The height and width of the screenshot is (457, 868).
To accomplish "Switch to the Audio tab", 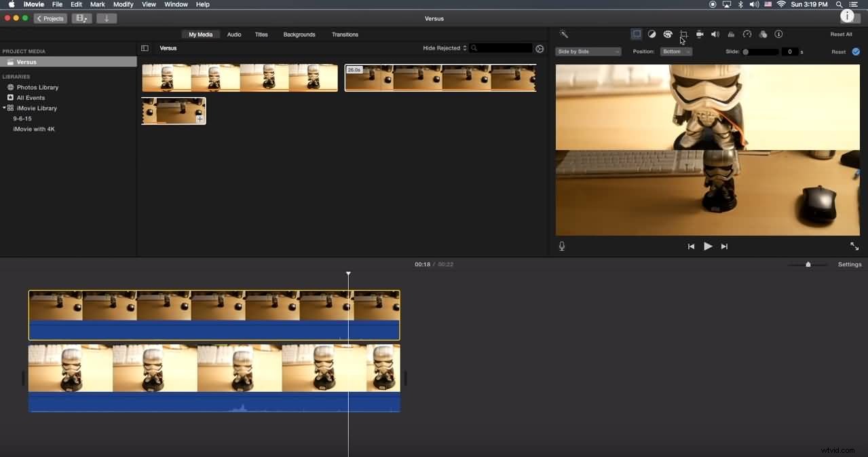I will 233,34.
